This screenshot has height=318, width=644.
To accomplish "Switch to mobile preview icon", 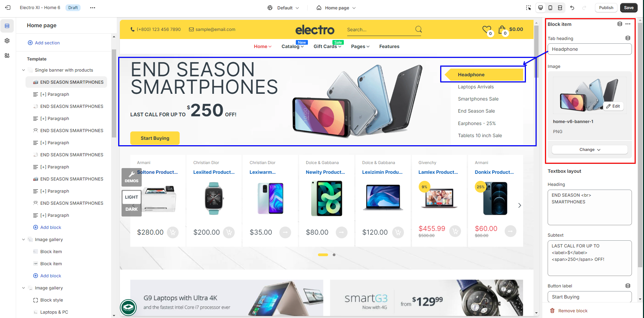I will click(x=550, y=8).
